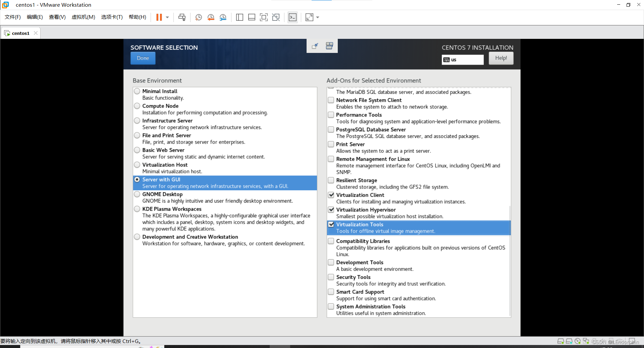
Task: Open the stretch display dropdown arrow
Action: point(318,17)
